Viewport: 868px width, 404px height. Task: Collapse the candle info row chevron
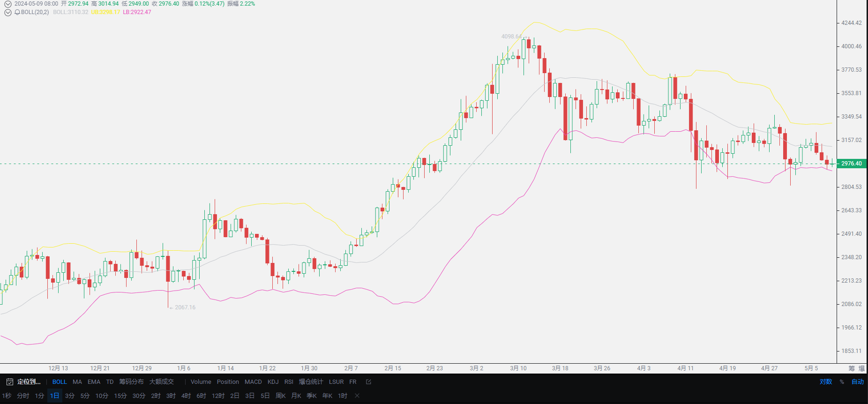(x=8, y=4)
